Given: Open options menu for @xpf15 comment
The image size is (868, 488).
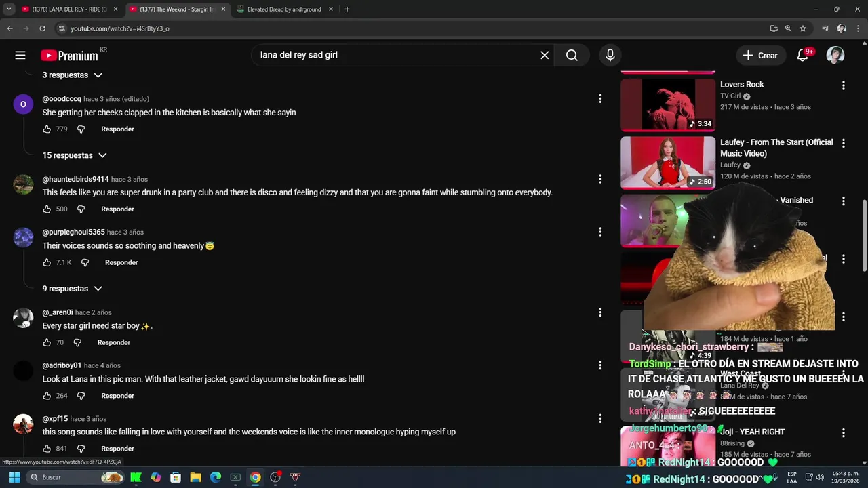Looking at the screenshot, I should (600, 419).
